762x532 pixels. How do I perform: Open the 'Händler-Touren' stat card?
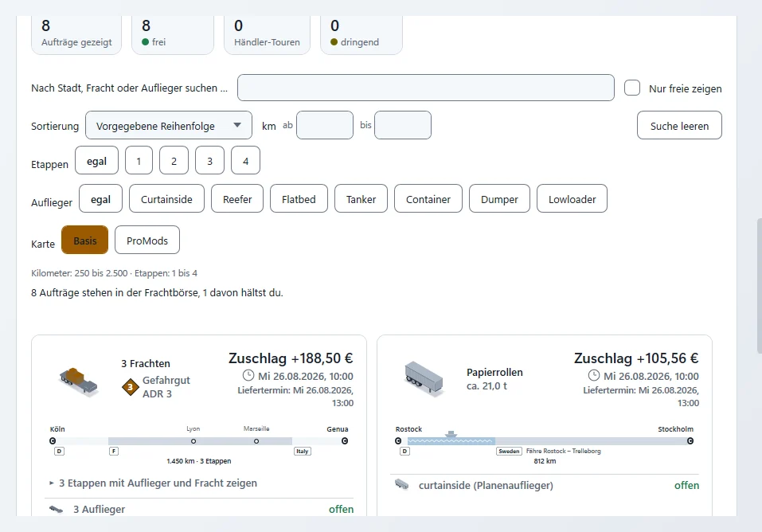click(x=267, y=34)
